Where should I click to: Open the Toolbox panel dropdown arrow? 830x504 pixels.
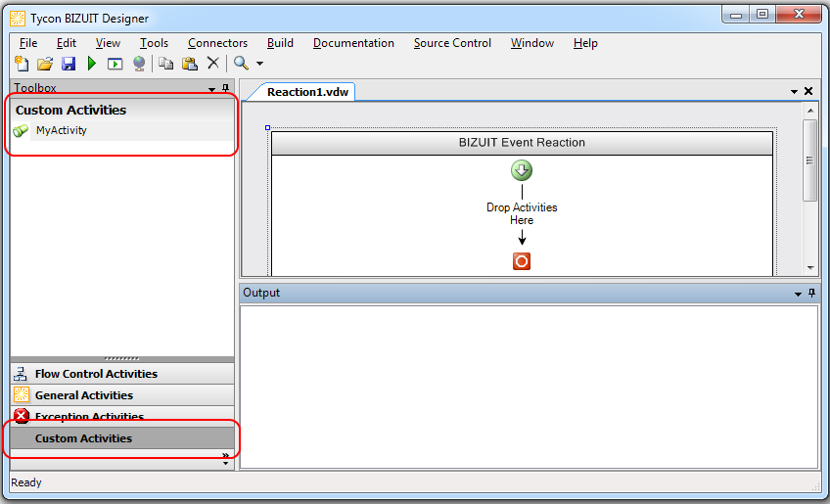[211, 89]
